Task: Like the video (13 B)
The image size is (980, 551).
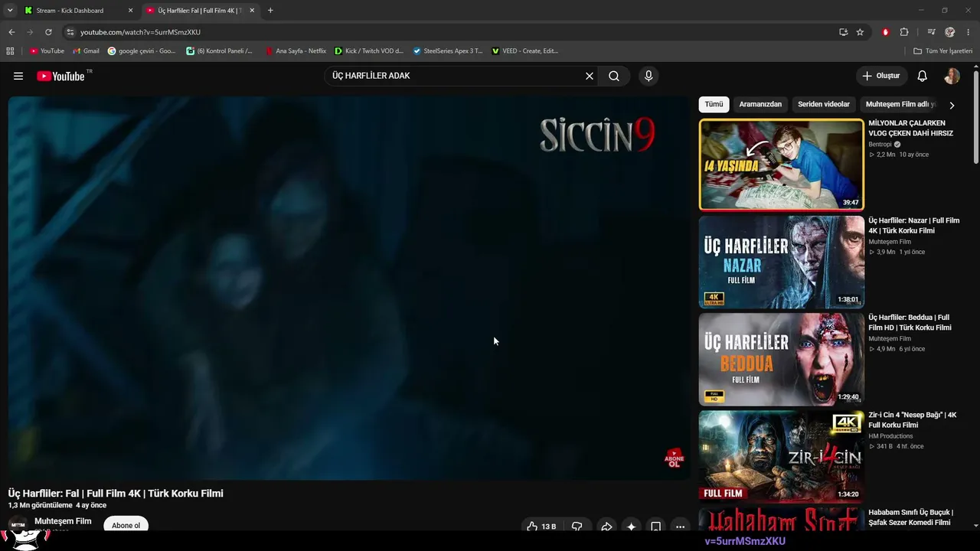Action: tap(541, 527)
